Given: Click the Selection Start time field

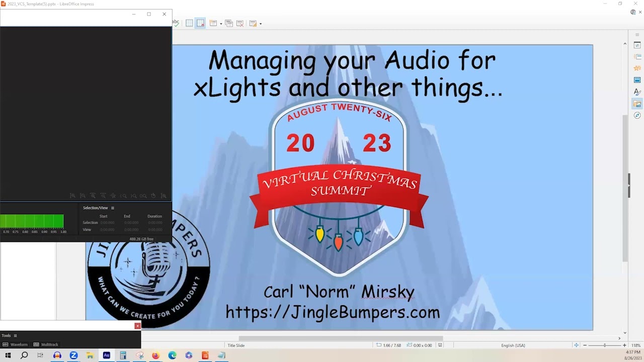Looking at the screenshot, I should click(x=107, y=222).
